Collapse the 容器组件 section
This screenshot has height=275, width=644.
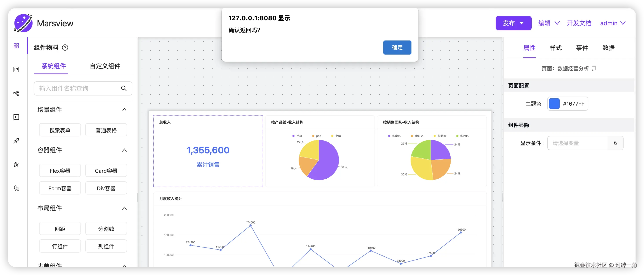pyautogui.click(x=124, y=150)
